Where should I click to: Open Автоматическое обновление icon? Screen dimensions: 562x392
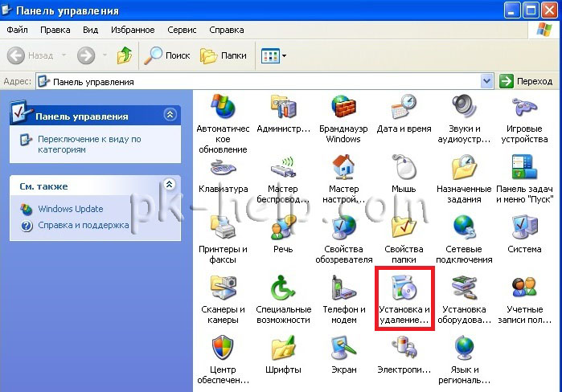pyautogui.click(x=223, y=106)
